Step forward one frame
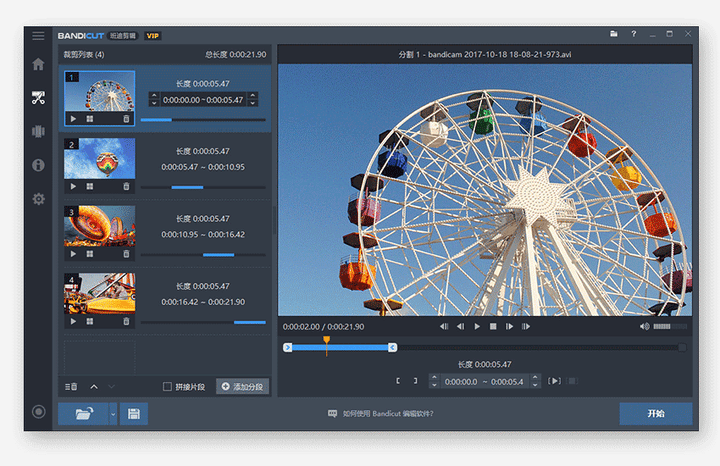Image resolution: width=720 pixels, height=466 pixels. (x=509, y=326)
